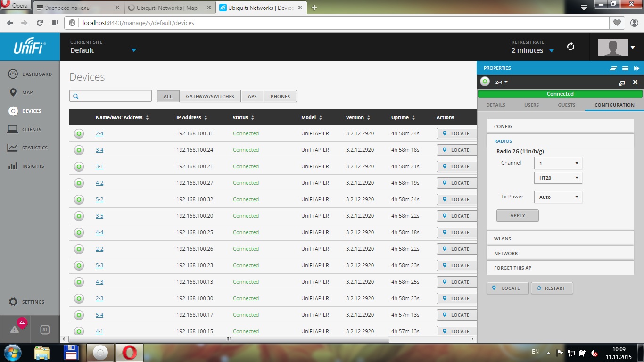The image size is (644, 362).
Task: Click the floppy disk taskbar icon
Action: (71, 353)
